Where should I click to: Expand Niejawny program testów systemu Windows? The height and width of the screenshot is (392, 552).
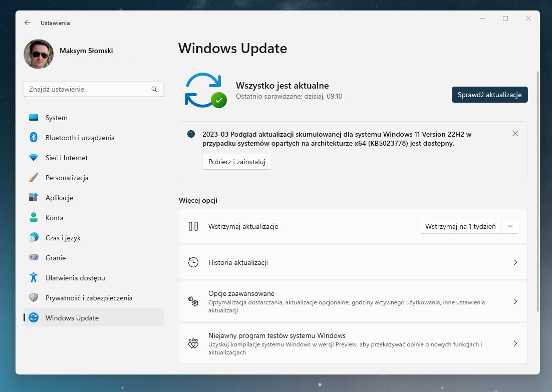click(353, 343)
